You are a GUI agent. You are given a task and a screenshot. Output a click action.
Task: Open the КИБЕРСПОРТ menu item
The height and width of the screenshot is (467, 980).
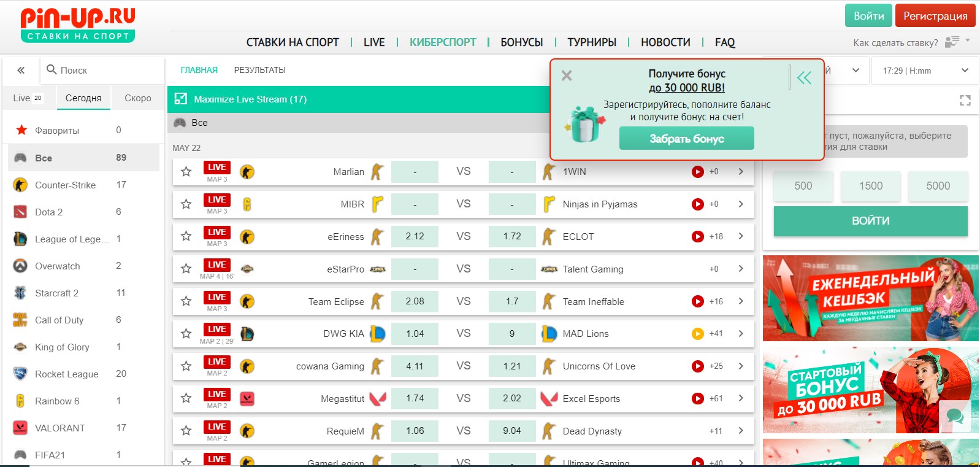pyautogui.click(x=443, y=42)
